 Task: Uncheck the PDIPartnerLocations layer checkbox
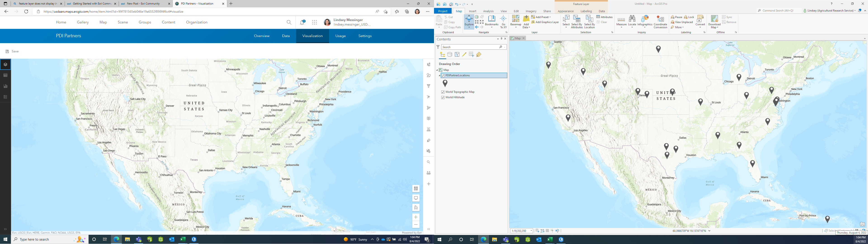[443, 76]
